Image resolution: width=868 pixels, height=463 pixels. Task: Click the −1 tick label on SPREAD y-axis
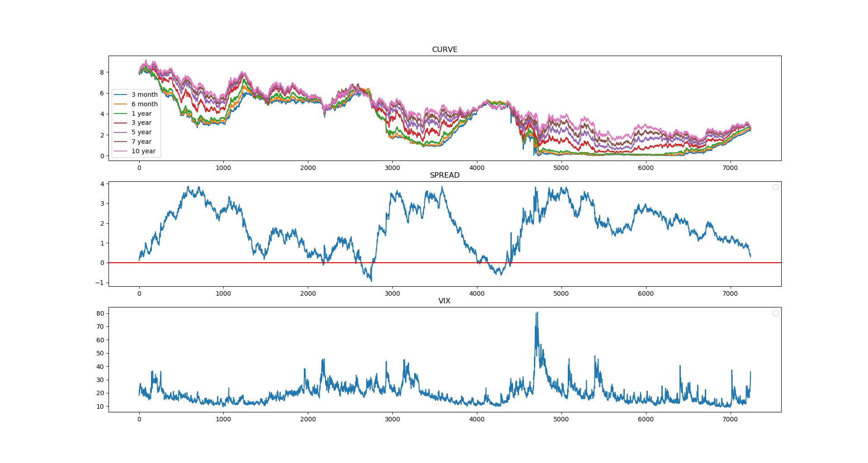99,283
